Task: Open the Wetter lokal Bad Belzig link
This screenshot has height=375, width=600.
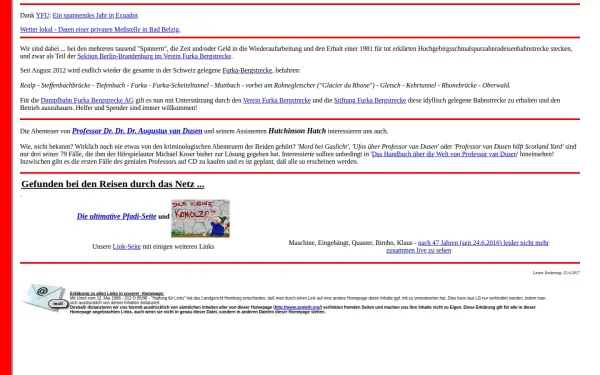Action: click(x=100, y=29)
